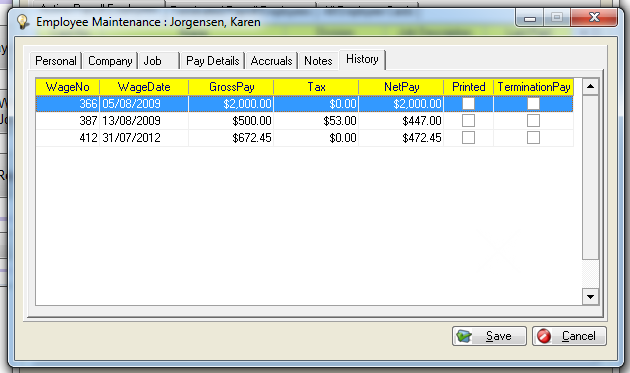Close the Employee Maintenance window
This screenshot has height=373, width=630.
tap(594, 18)
